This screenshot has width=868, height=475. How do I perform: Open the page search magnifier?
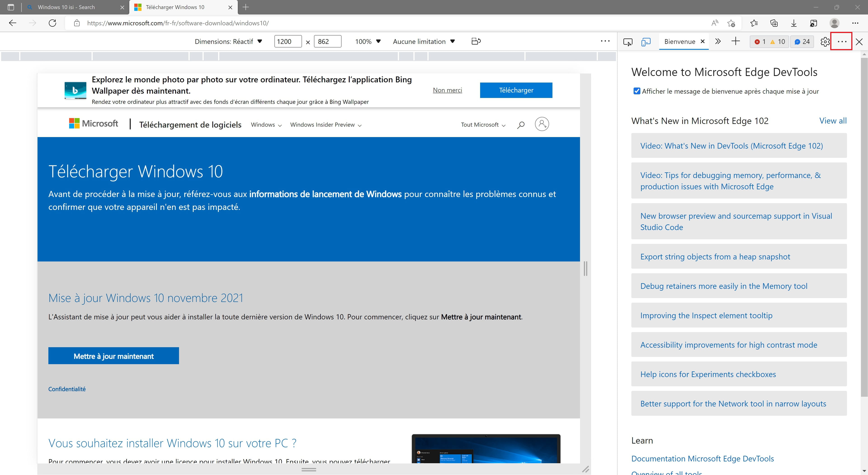tap(521, 125)
